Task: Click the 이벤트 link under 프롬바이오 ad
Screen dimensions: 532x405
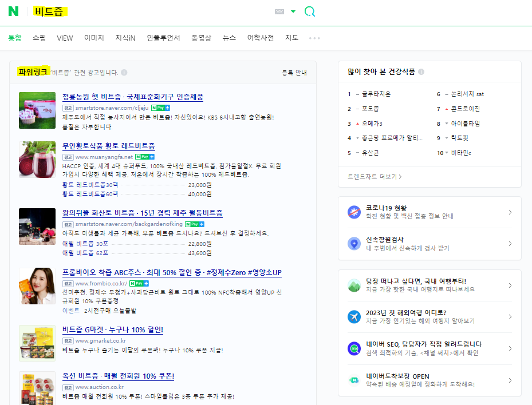Action: coord(70,311)
